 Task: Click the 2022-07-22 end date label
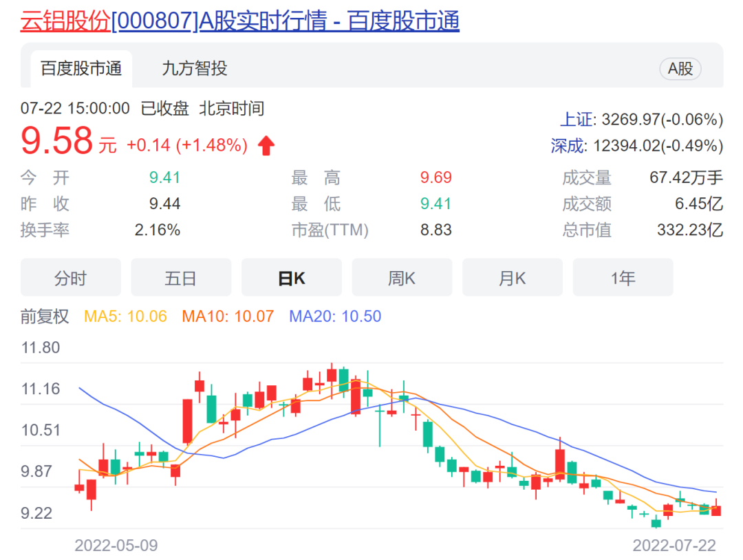coord(674,546)
